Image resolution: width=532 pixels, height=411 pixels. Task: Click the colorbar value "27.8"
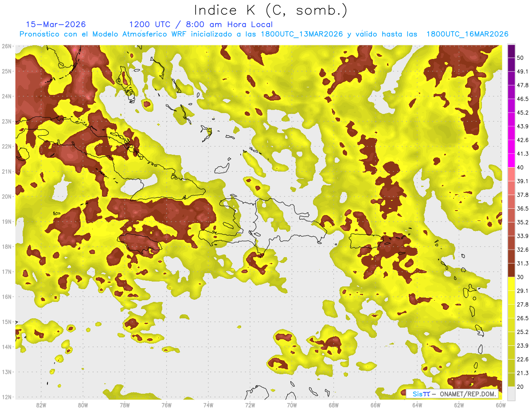(522, 304)
